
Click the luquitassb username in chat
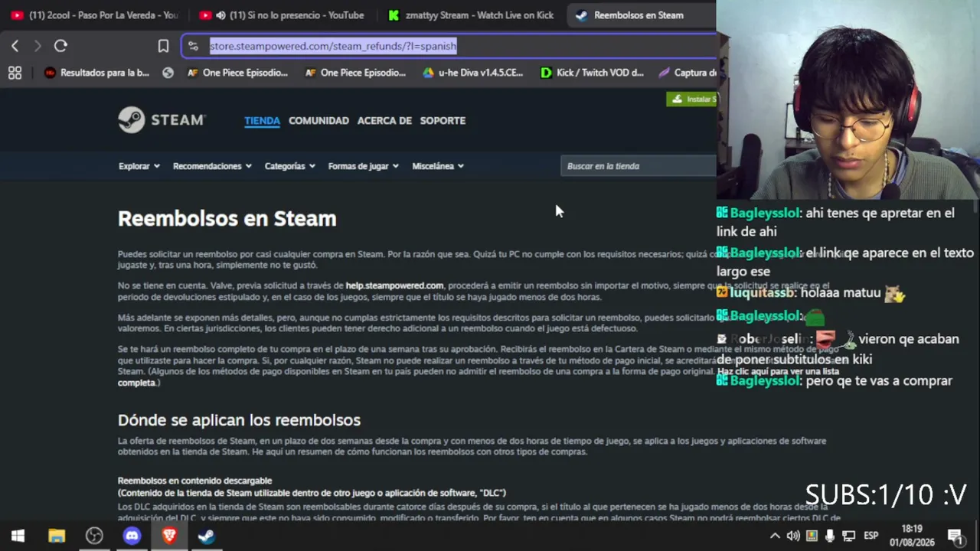(763, 292)
